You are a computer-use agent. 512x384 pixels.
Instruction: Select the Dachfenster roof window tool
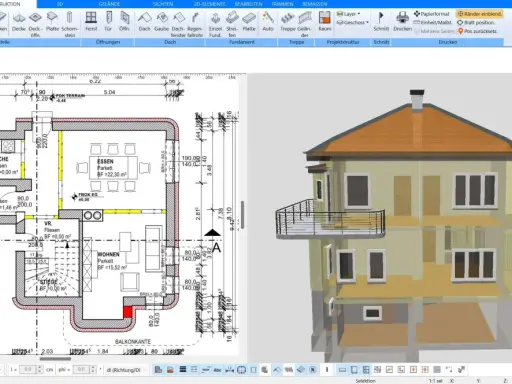click(x=178, y=24)
